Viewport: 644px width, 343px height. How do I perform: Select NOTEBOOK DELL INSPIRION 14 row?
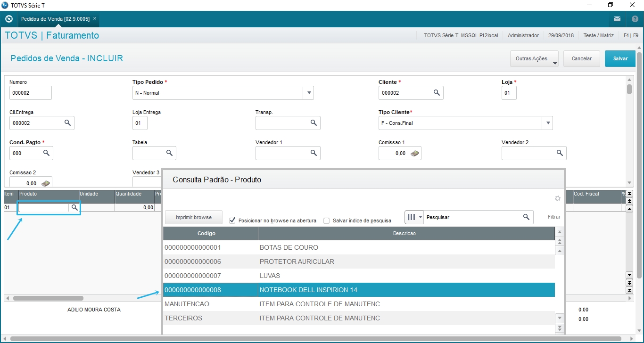click(x=359, y=290)
